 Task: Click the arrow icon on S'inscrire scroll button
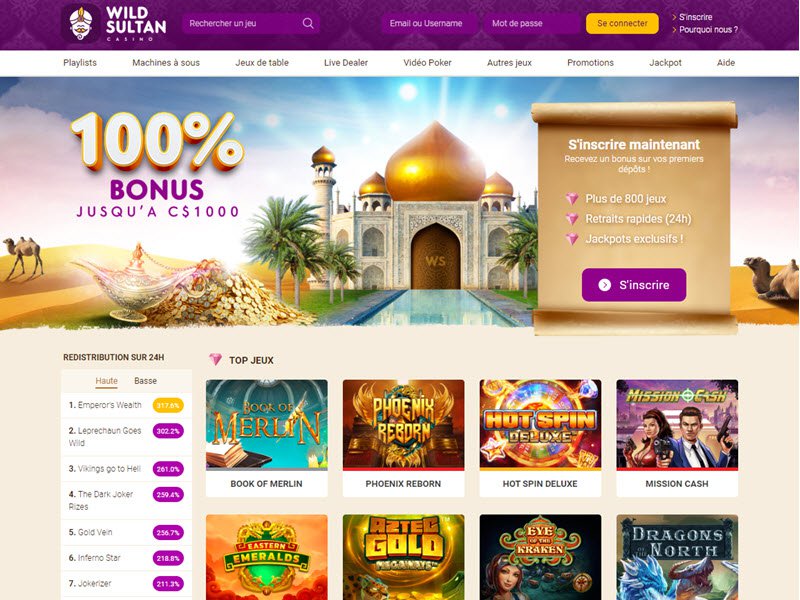605,285
